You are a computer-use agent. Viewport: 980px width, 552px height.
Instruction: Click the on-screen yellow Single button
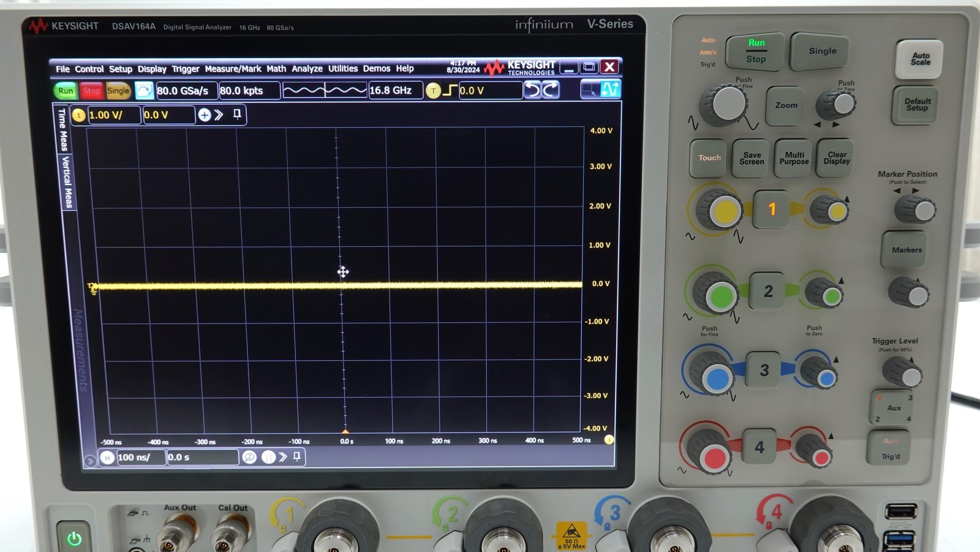tap(118, 91)
